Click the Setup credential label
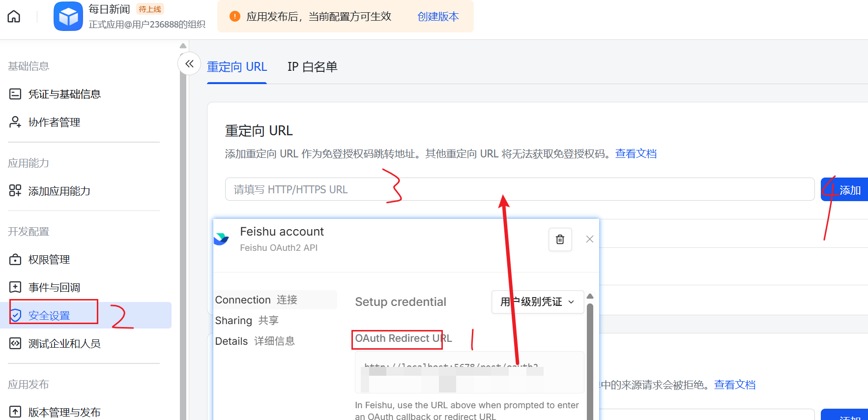The image size is (868, 420). point(401,302)
